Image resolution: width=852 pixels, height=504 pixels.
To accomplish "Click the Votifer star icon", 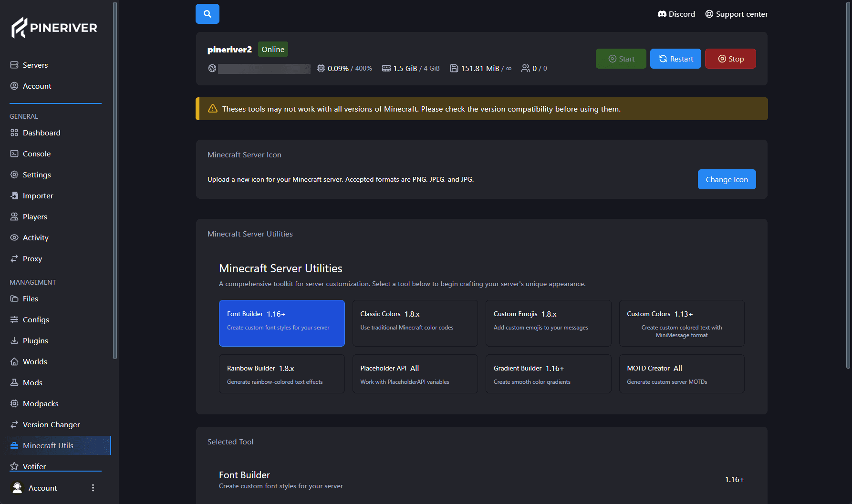I will [14, 466].
